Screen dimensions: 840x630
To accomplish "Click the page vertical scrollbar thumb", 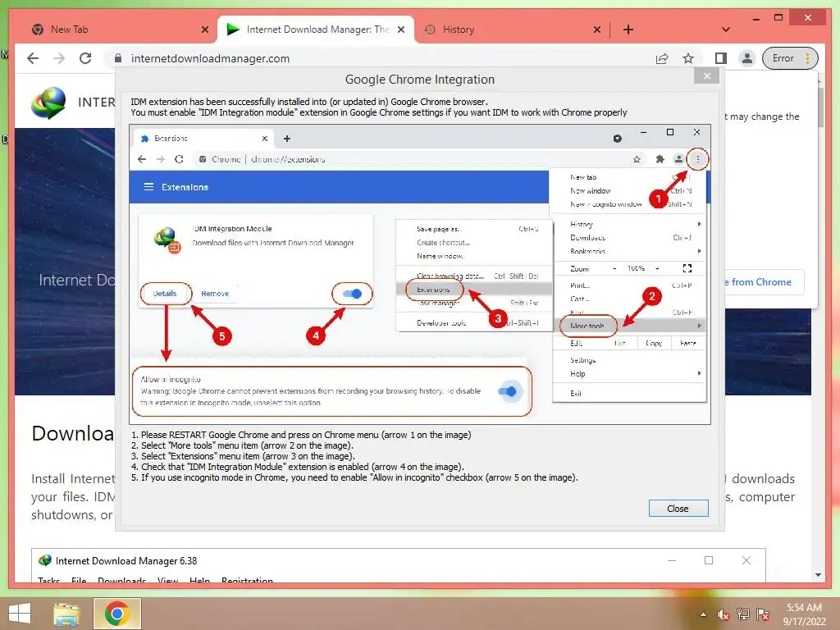I will click(820, 107).
